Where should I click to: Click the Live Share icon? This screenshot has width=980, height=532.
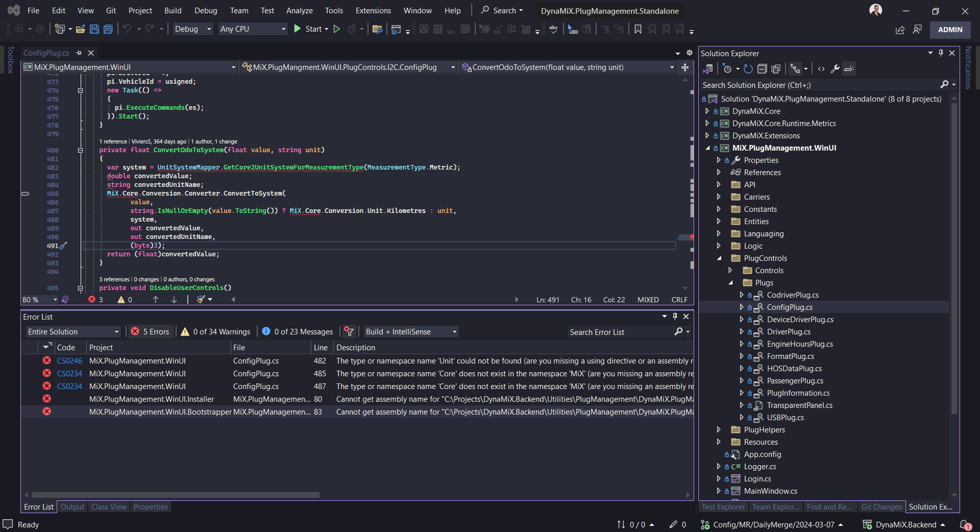point(900,30)
